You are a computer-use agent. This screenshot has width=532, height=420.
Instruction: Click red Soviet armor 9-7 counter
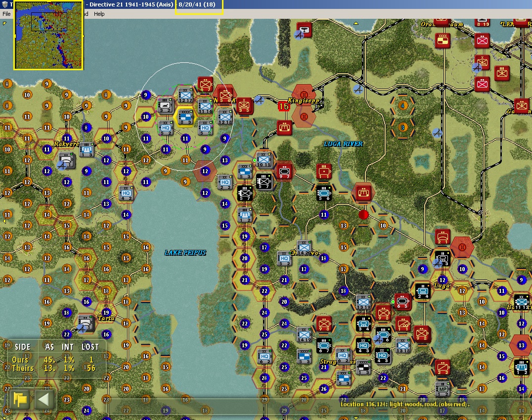284,172
